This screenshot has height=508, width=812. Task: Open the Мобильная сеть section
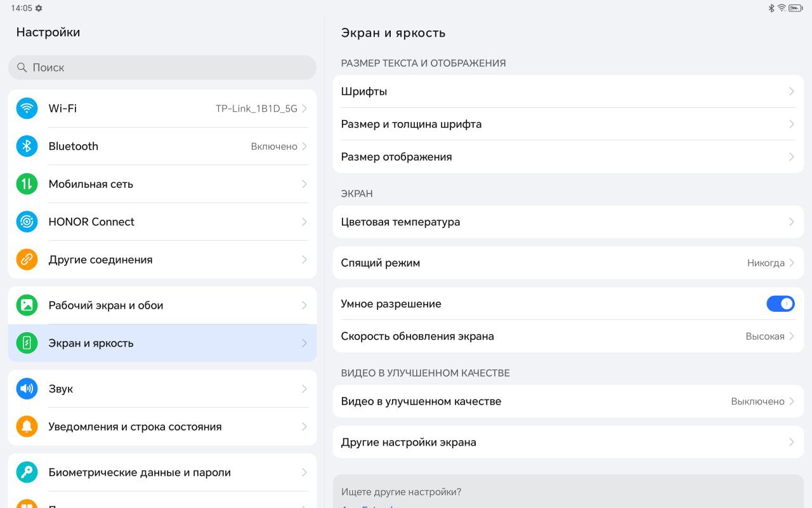point(162,184)
